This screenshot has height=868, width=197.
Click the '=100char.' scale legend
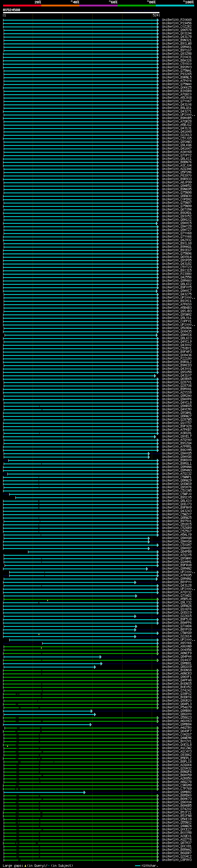[x=150, y=865]
